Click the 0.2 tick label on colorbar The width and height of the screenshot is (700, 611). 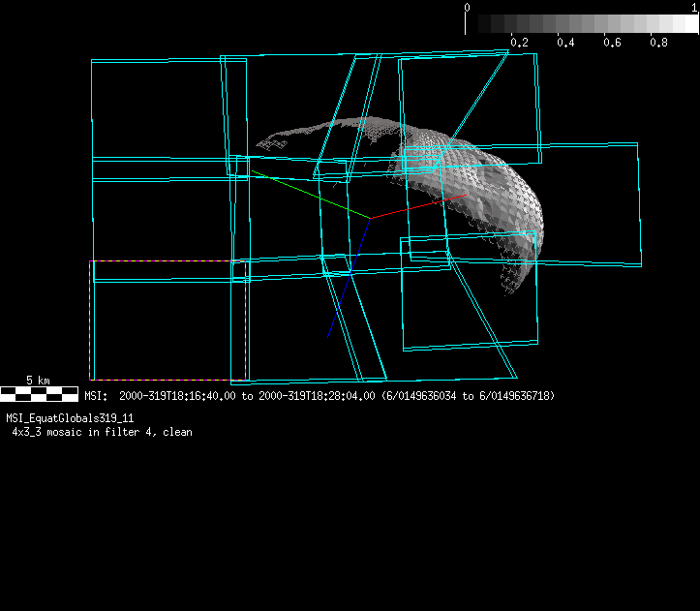coord(519,43)
